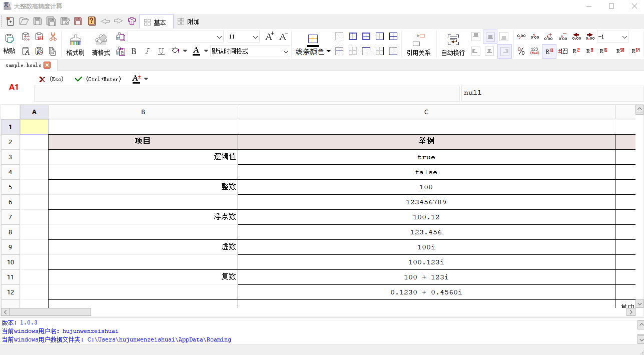This screenshot has width=644, height=355.
Task: Toggle vertical middle alignment button
Action: coord(490,37)
